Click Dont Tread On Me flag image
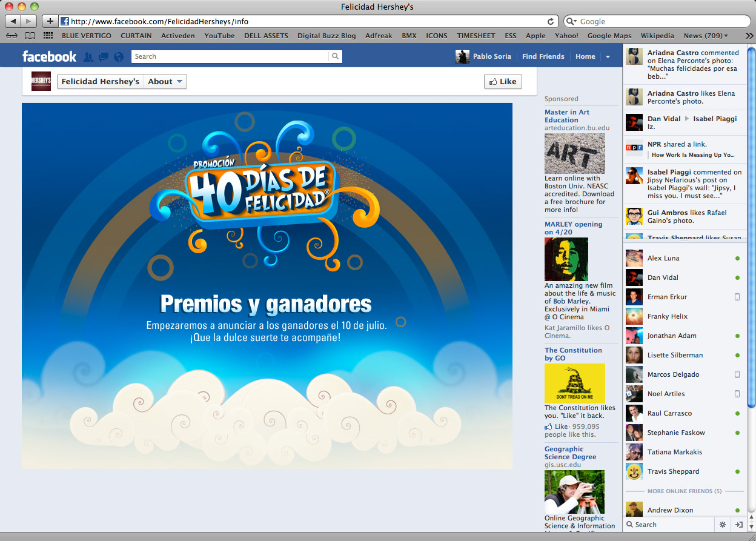 tap(575, 383)
